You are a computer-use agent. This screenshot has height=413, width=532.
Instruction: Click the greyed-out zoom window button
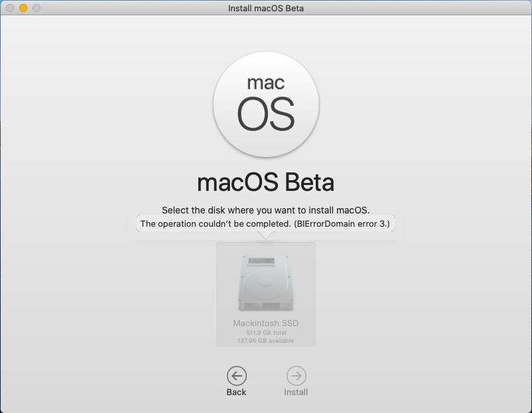pyautogui.click(x=36, y=8)
